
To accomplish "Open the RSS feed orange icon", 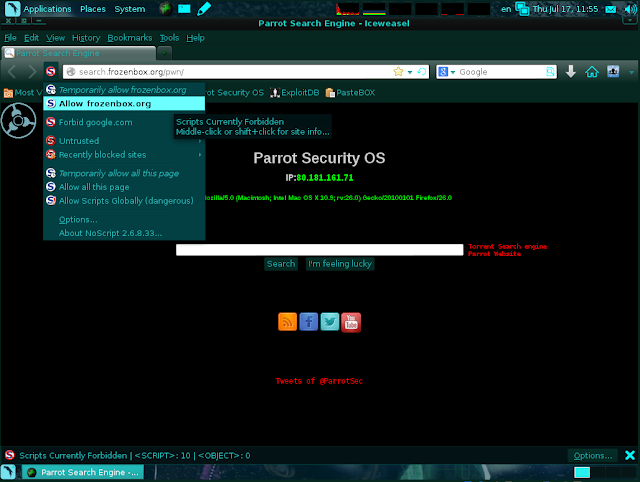I will 287,322.
